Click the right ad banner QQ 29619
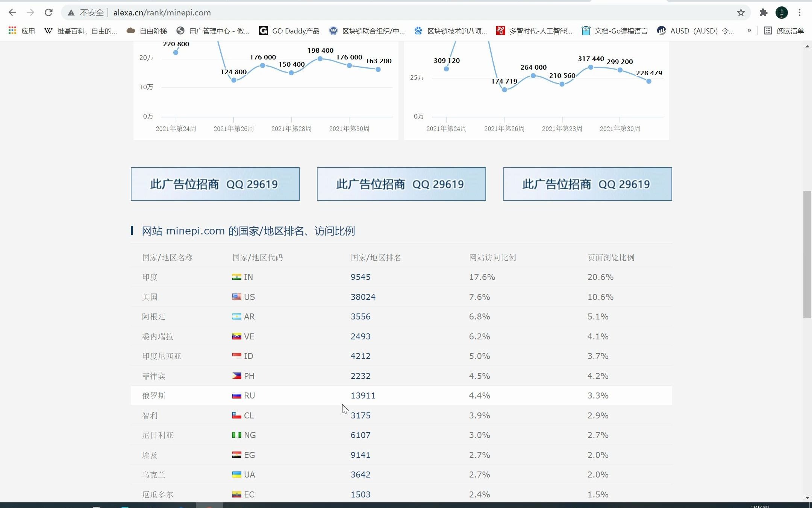 (x=588, y=184)
